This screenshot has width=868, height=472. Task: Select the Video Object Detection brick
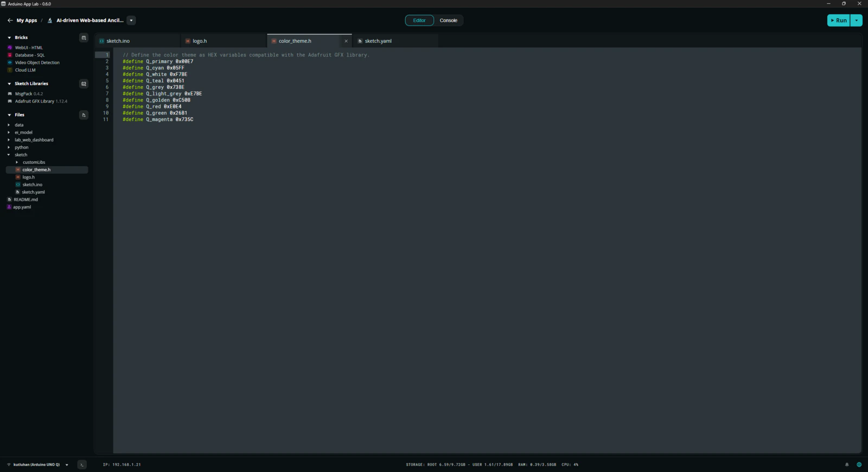click(x=37, y=62)
